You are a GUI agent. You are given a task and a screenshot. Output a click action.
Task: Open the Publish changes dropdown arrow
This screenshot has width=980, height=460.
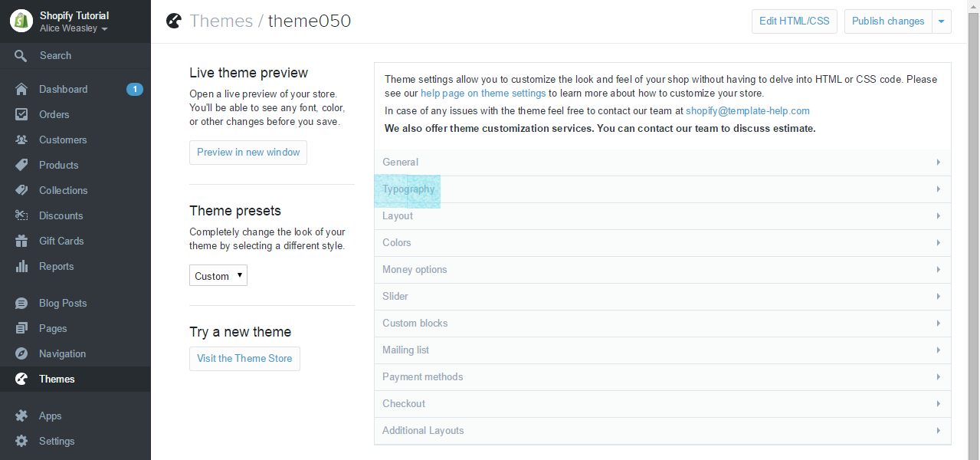click(x=942, y=21)
